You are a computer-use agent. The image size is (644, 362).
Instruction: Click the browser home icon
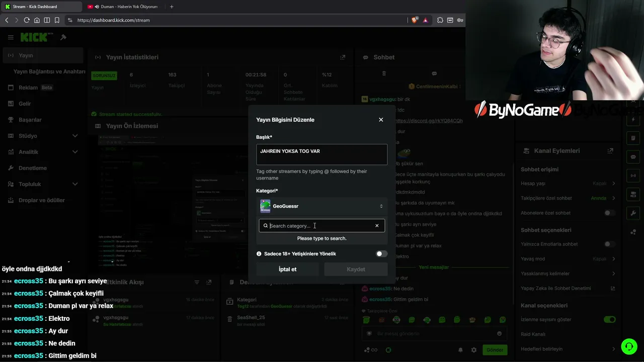37,20
